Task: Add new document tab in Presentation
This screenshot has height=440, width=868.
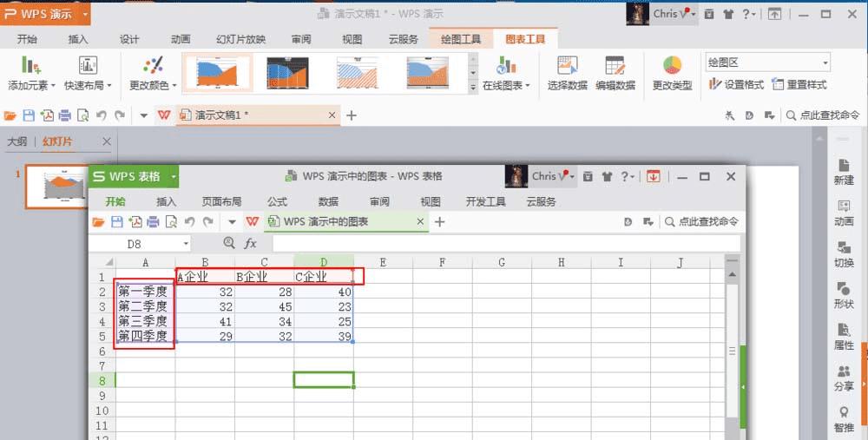Action: (351, 115)
